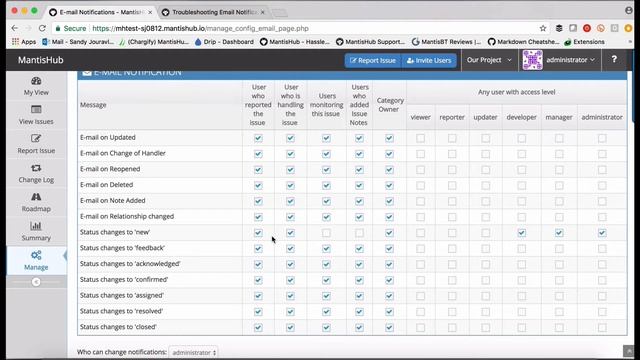Screen dimensions: 640x360
Task: Open the Mail - Sandy bookmark
Action: click(x=78, y=42)
